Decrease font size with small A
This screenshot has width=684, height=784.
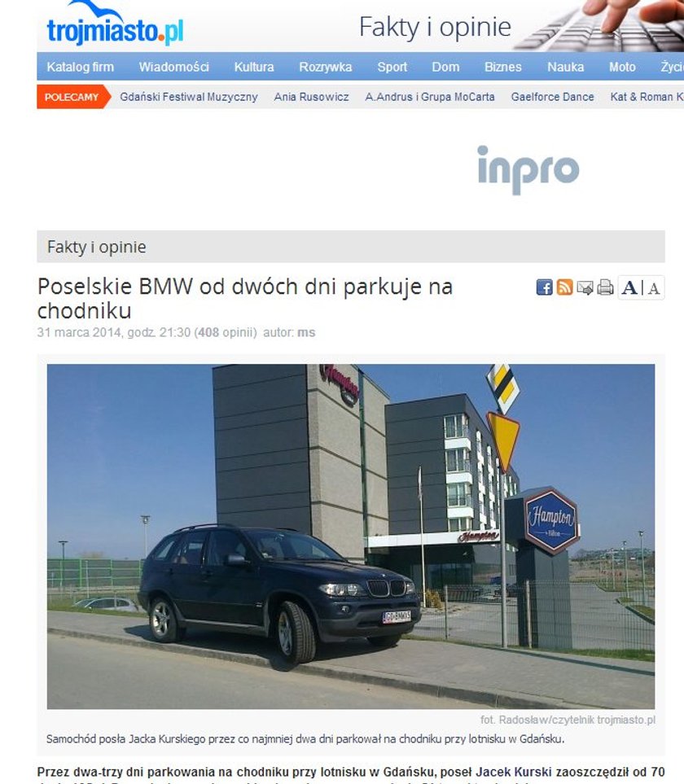click(x=654, y=288)
